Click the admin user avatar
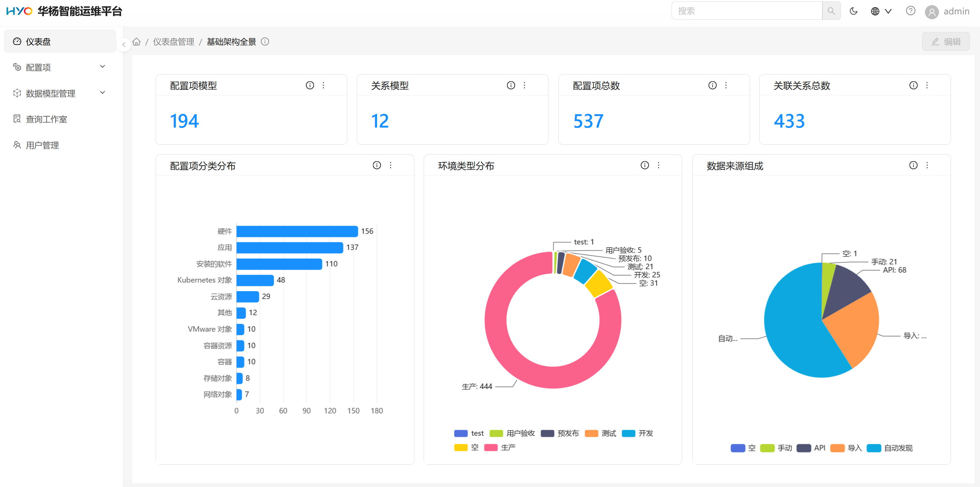Viewport: 980px width, 487px height. click(x=932, y=12)
